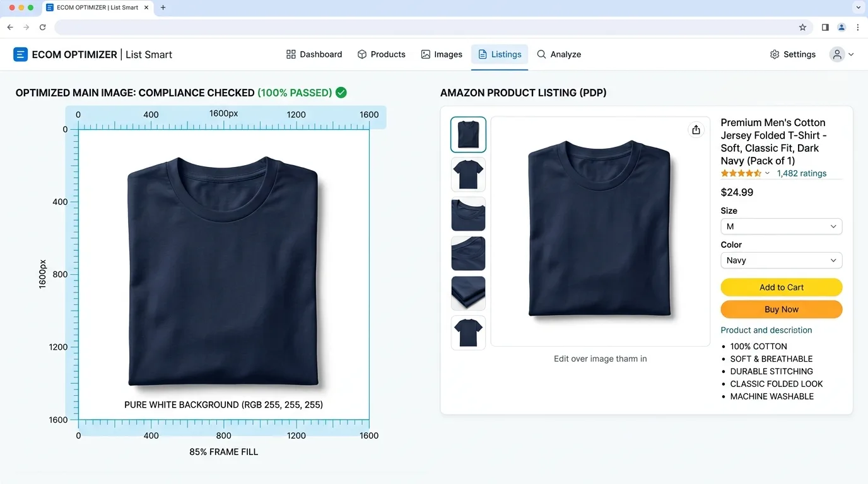Open the Products tab
The height and width of the screenshot is (484, 868).
tap(381, 54)
